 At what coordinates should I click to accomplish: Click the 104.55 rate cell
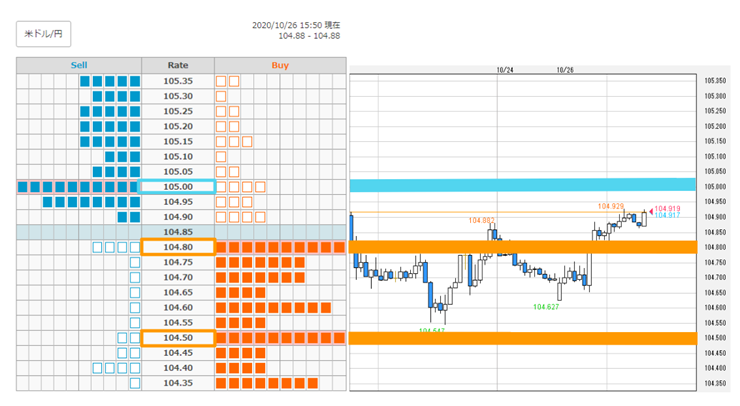click(x=178, y=323)
